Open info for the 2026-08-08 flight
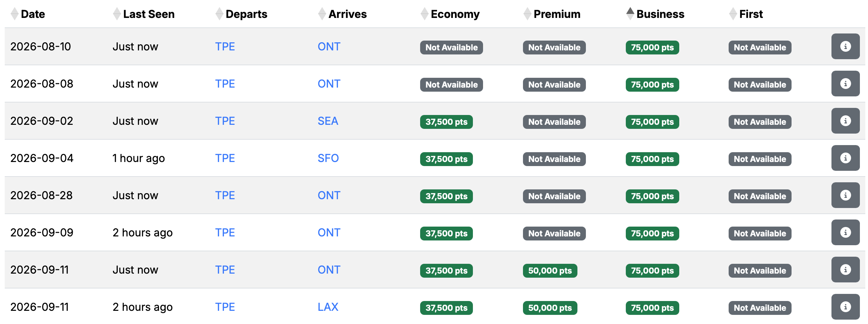The image size is (868, 324). [x=845, y=84]
